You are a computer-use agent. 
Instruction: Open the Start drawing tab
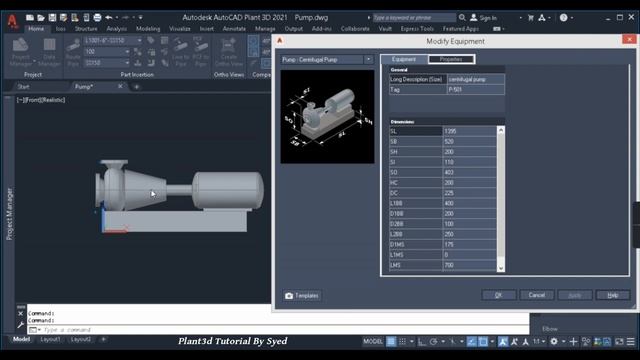click(23, 87)
